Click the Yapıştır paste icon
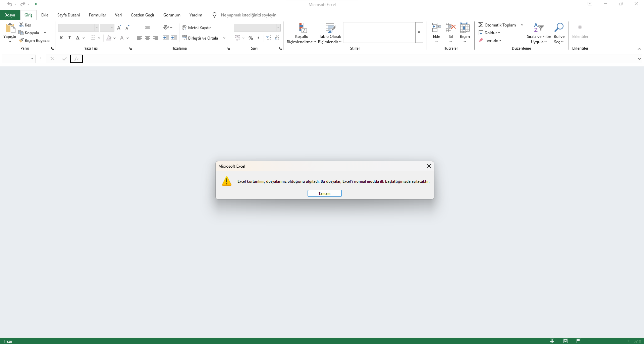Image resolution: width=644 pixels, height=344 pixels. click(x=10, y=28)
